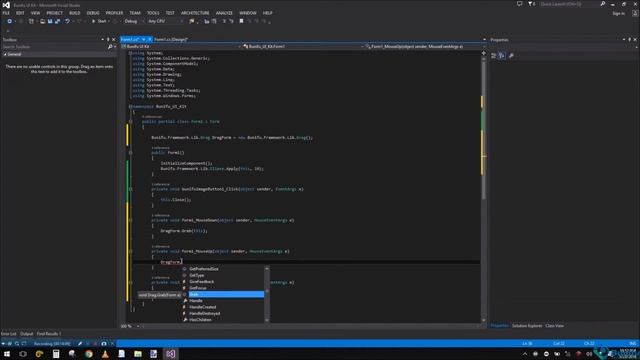Viewport: 640px width, 360px height.
Task: Open the Find Results 1 tab
Action: (x=49, y=334)
